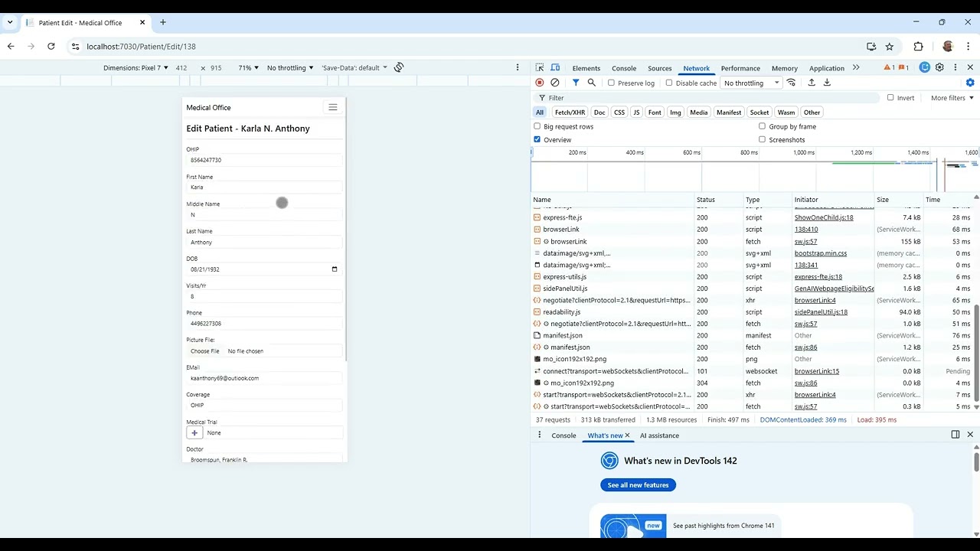Check the Invert filter checkbox

click(890, 98)
